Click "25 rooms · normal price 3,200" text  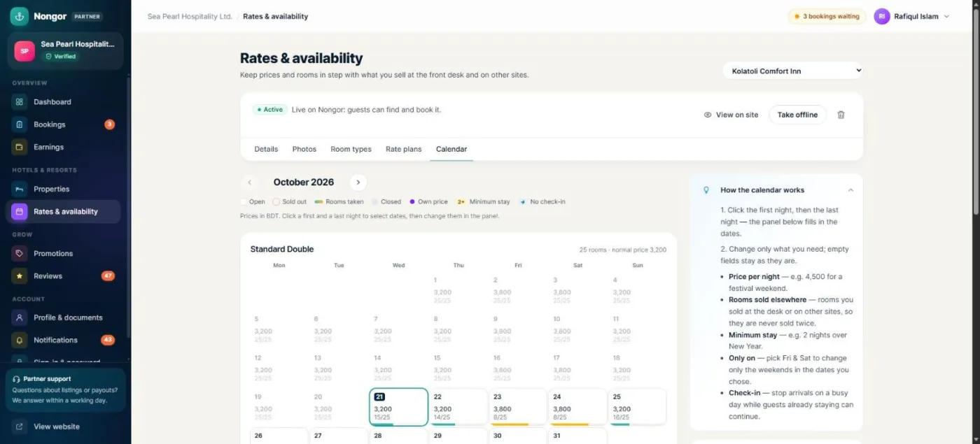click(x=622, y=250)
